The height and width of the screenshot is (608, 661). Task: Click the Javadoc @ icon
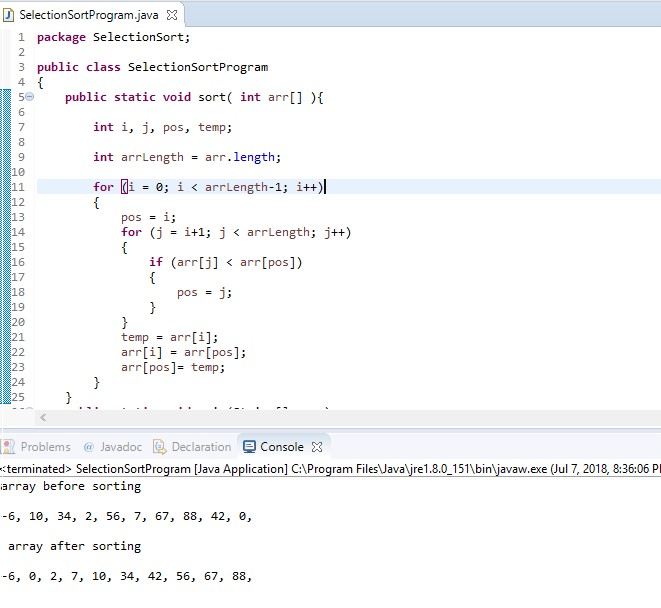click(89, 447)
